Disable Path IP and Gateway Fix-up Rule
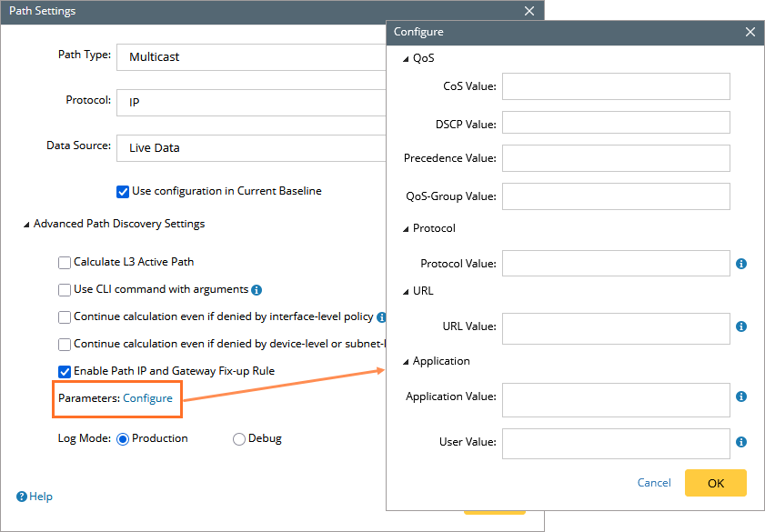This screenshot has height=532, width=765. 65,372
